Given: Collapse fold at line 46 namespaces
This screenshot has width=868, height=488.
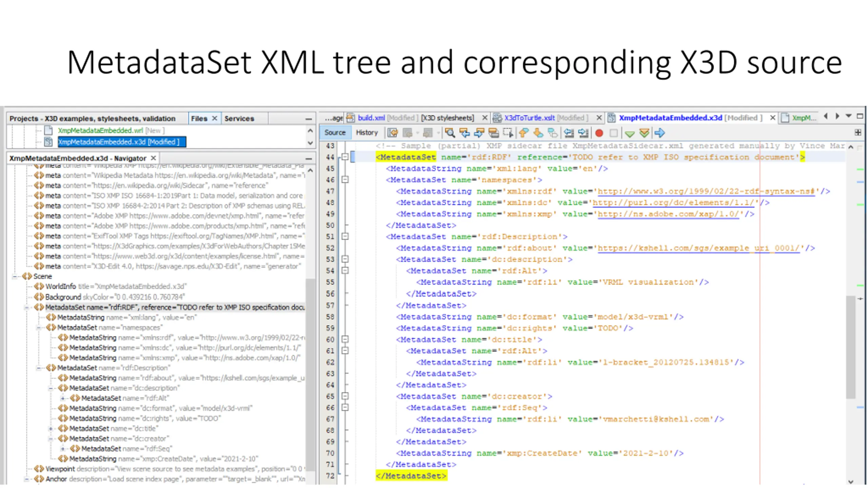Looking at the screenshot, I should (x=345, y=180).
